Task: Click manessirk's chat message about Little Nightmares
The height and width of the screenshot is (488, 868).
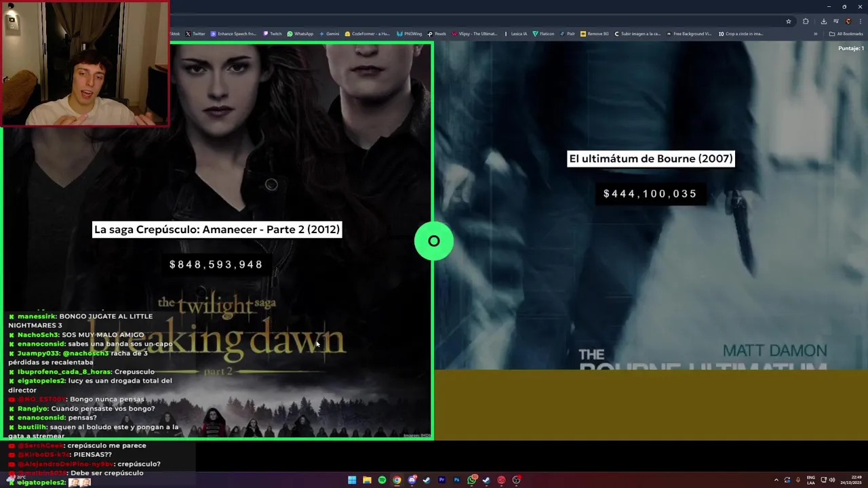Action: [81, 321]
